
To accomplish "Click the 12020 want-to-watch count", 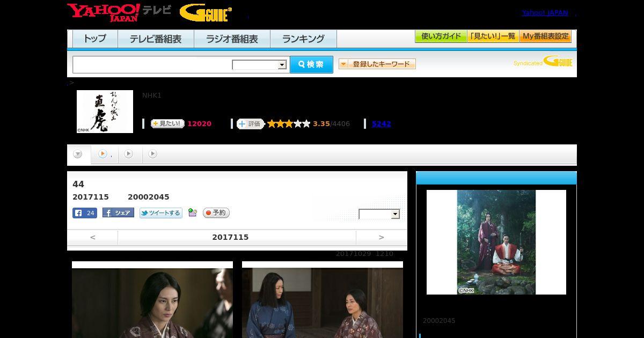I will (199, 124).
